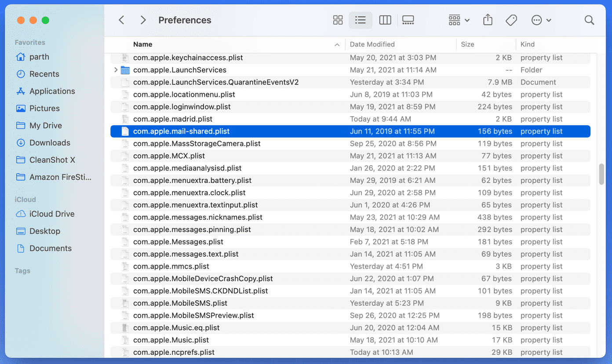Select com.apple.messages.pinning.plist
This screenshot has width=612, height=364.
(350, 230)
